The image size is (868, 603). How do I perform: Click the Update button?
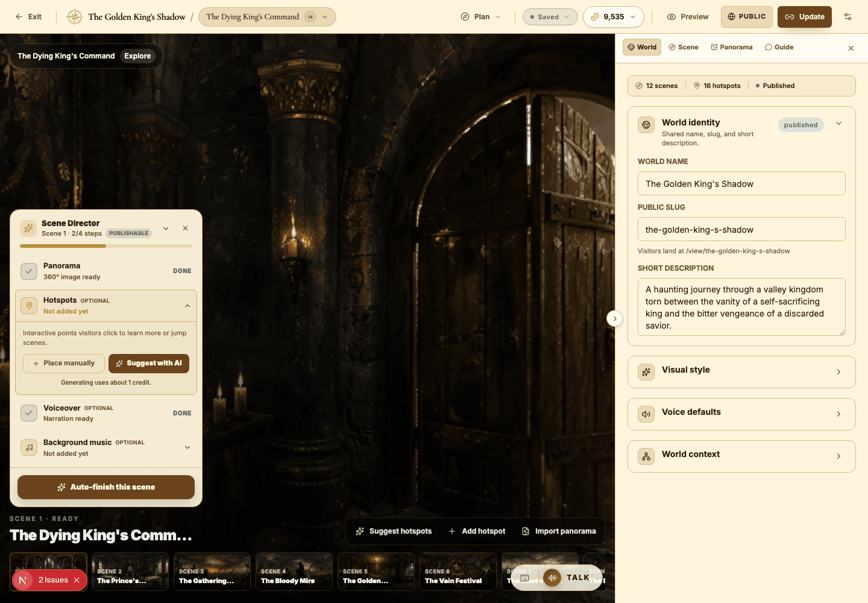point(805,17)
